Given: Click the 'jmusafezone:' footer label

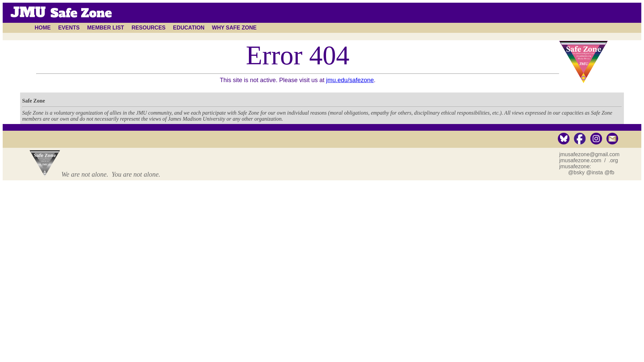Looking at the screenshot, I should (x=575, y=167).
